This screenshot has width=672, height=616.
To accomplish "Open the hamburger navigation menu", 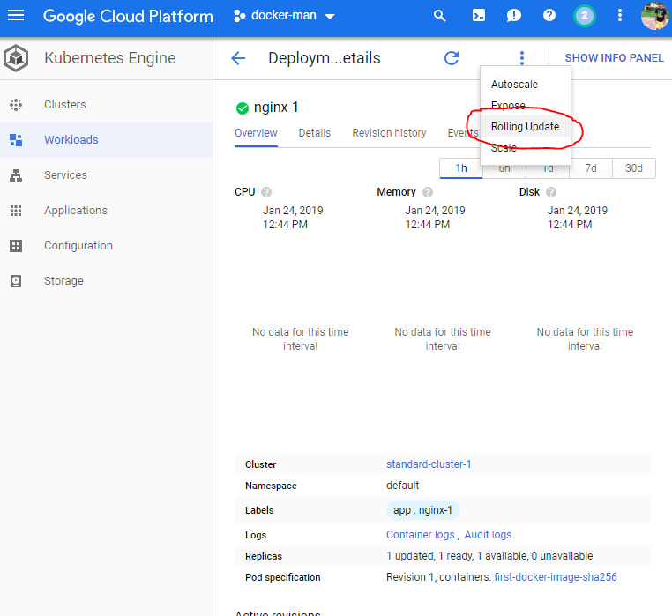I will pos(16,16).
